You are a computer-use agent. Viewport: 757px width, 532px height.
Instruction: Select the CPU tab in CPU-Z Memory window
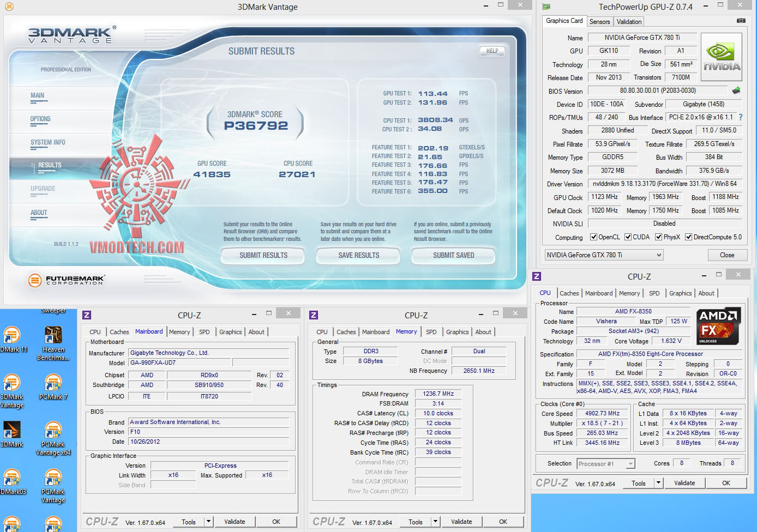[322, 332]
